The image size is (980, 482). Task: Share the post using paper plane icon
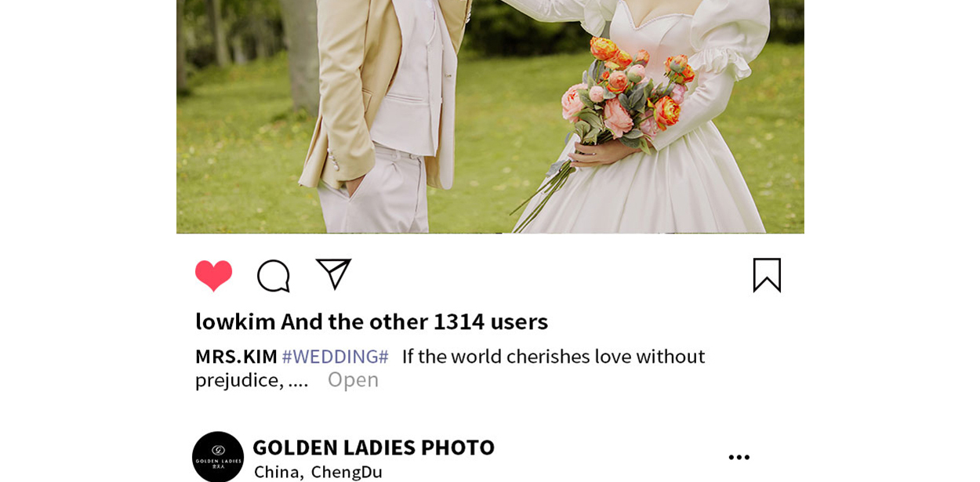333,274
